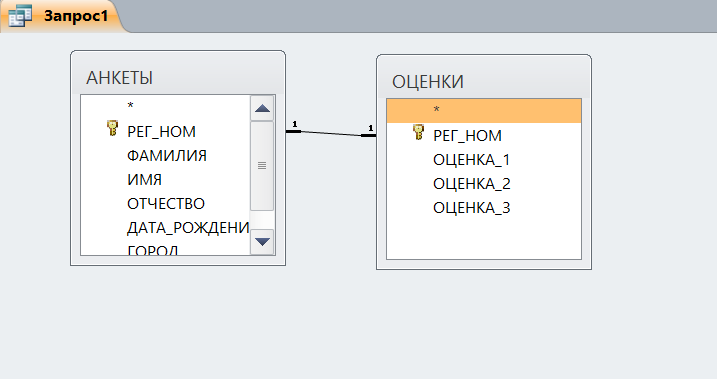Click the scroll down arrow in АНКЕТЫ

(x=262, y=241)
